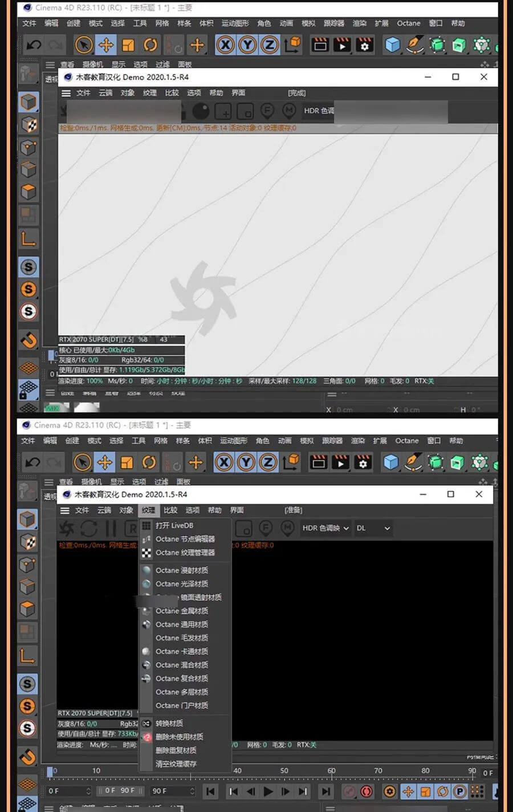513x812 pixels.
Task: Jump to the timeline start frame
Action: (210, 791)
